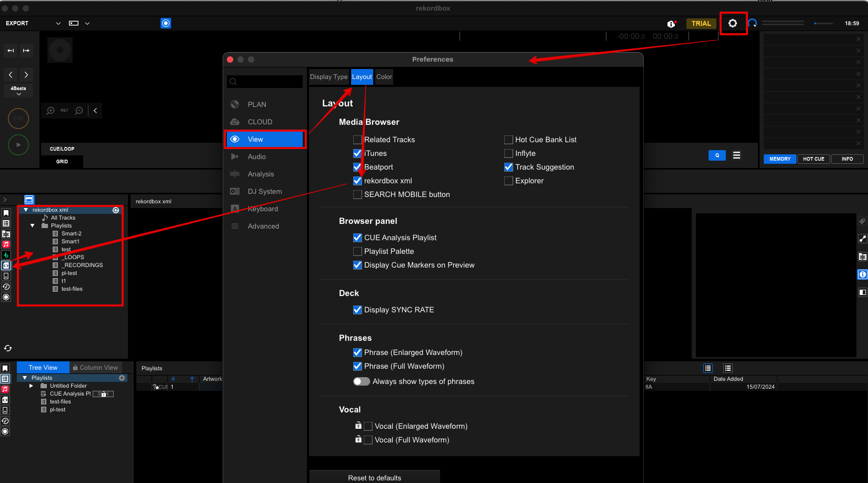Switch to the Display Type tab

pyautogui.click(x=329, y=77)
